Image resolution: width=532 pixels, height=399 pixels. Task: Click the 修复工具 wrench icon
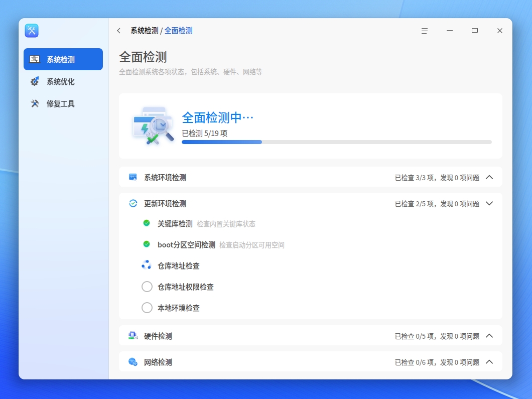point(35,103)
